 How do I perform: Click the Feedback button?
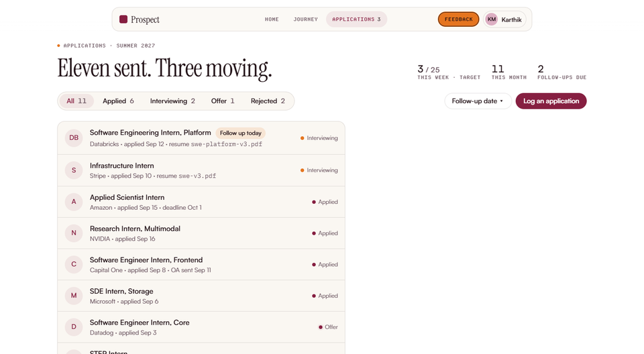[x=458, y=19]
